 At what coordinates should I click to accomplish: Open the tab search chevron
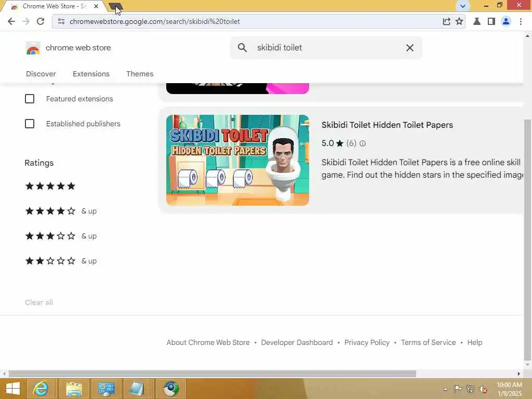(462, 6)
